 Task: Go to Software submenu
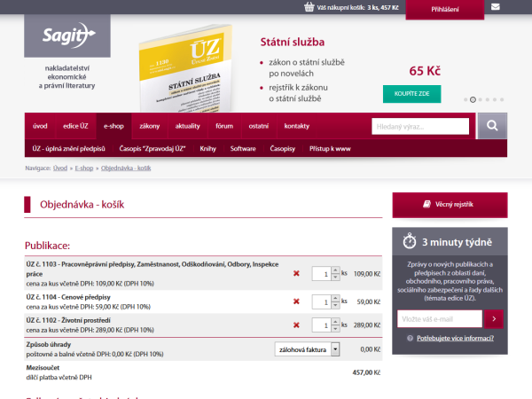(243, 149)
